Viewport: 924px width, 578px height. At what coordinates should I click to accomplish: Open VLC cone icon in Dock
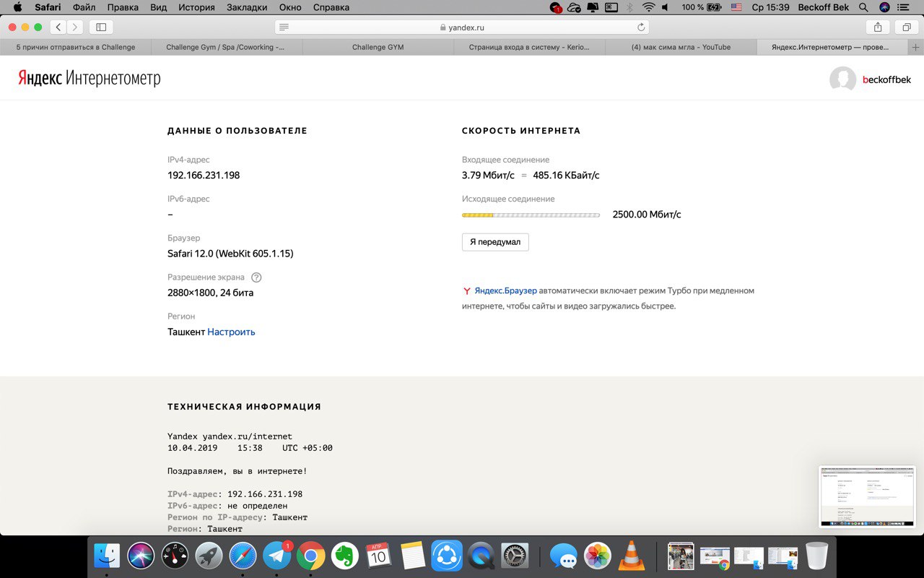[632, 556]
